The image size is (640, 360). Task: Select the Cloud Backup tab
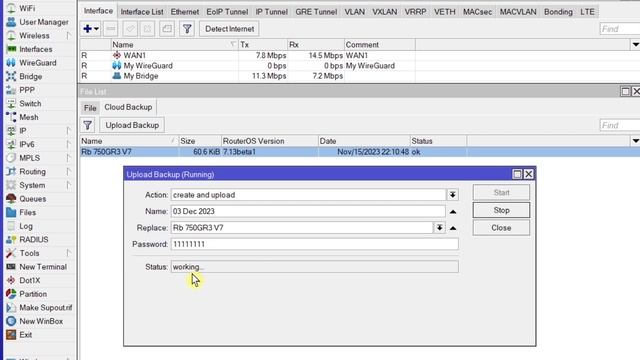coord(128,107)
